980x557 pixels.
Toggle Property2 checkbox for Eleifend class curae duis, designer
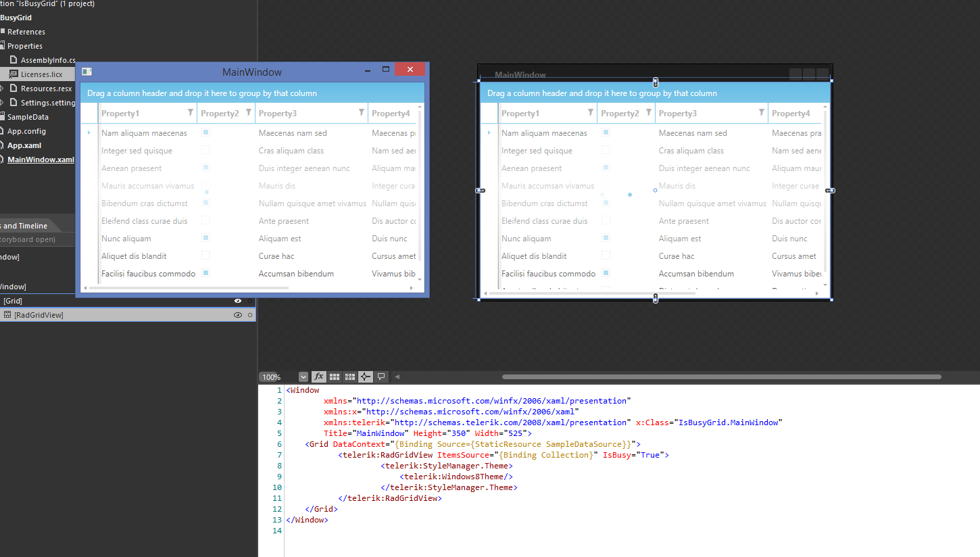tap(606, 220)
